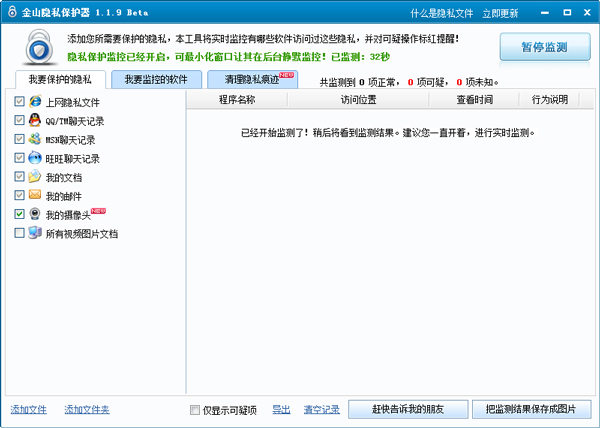600x428 pixels.
Task: Click the 我的邮件 envelope icon
Action: coord(35,195)
